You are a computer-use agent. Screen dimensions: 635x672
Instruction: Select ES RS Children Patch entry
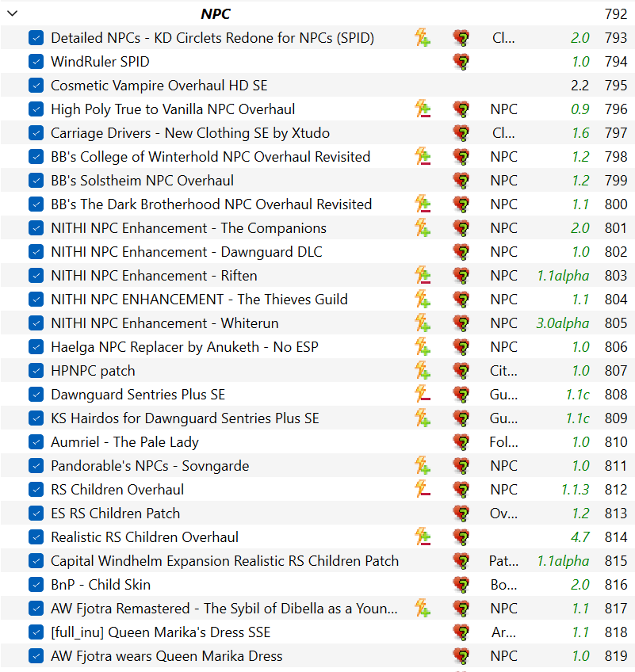[x=115, y=514]
